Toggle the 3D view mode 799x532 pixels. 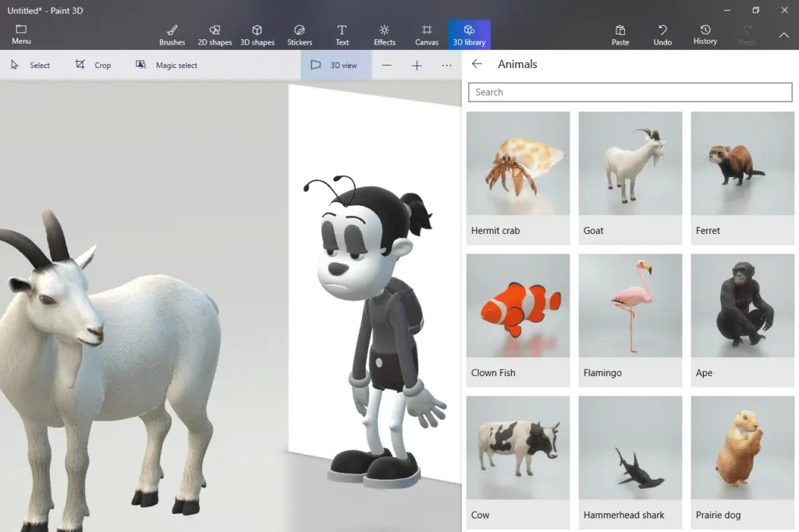coord(336,66)
